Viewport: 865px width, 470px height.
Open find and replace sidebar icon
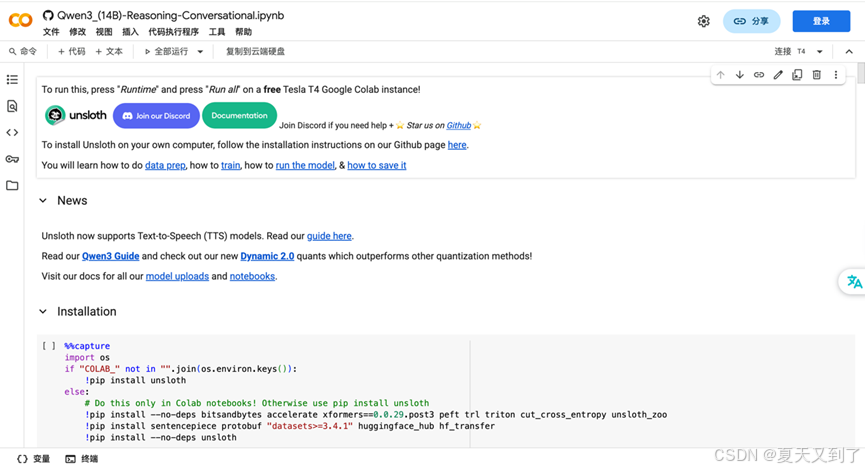[x=12, y=106]
